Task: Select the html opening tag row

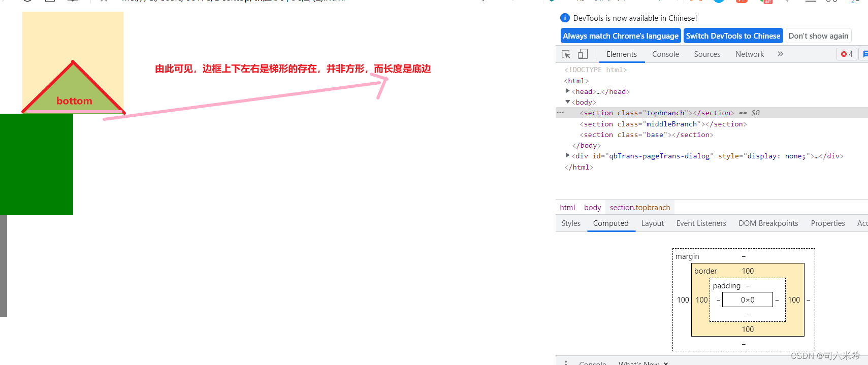Action: [x=712, y=81]
